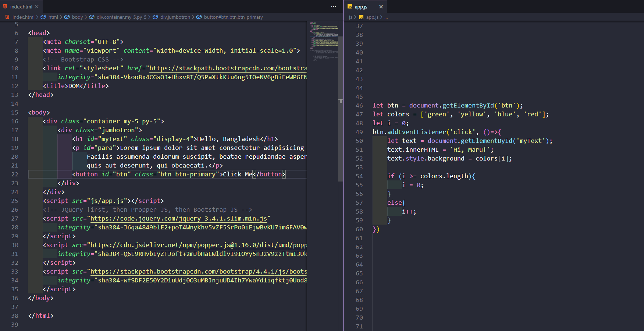644x331 pixels.
Task: Select index.html in the breadcrumb
Action: [23, 17]
